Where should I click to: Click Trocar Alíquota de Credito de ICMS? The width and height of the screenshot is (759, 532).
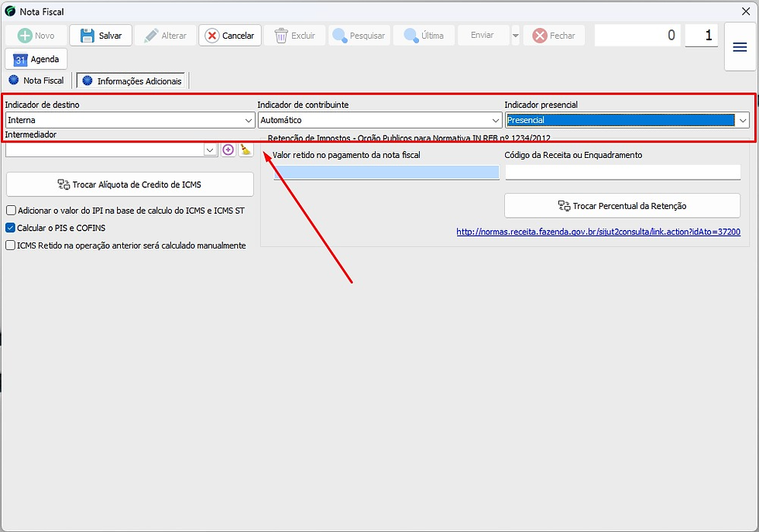coord(130,184)
